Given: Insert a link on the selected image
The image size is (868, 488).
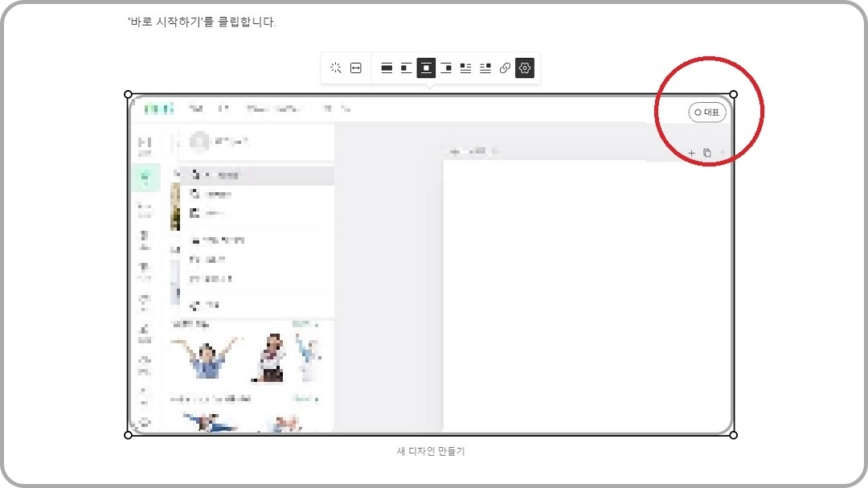Looking at the screenshot, I should point(505,68).
